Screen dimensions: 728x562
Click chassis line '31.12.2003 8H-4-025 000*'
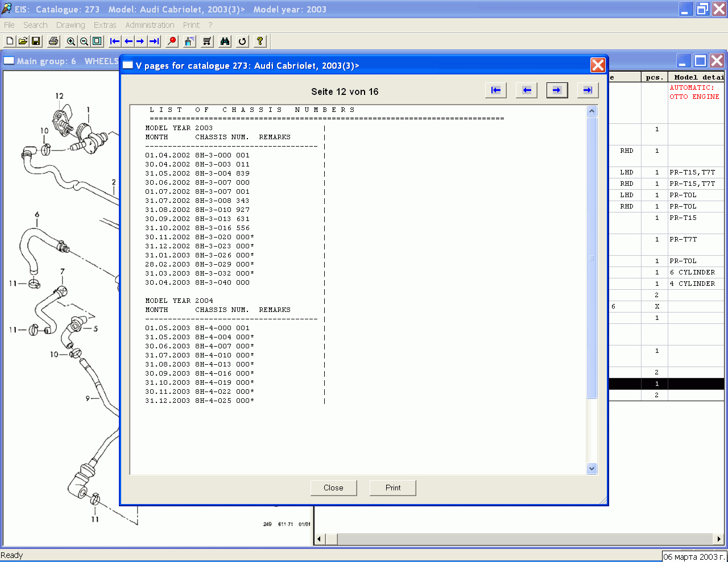tap(200, 401)
